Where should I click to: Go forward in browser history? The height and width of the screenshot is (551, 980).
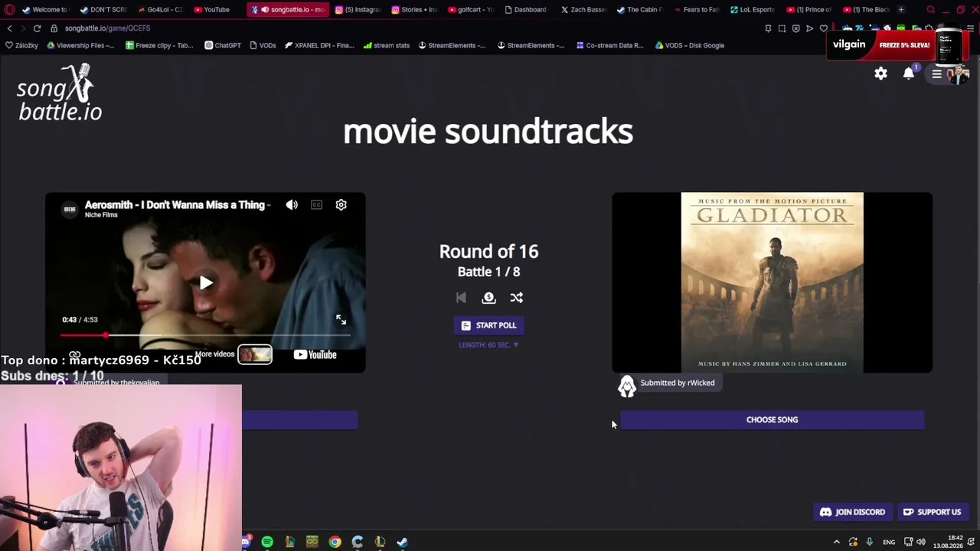[23, 28]
